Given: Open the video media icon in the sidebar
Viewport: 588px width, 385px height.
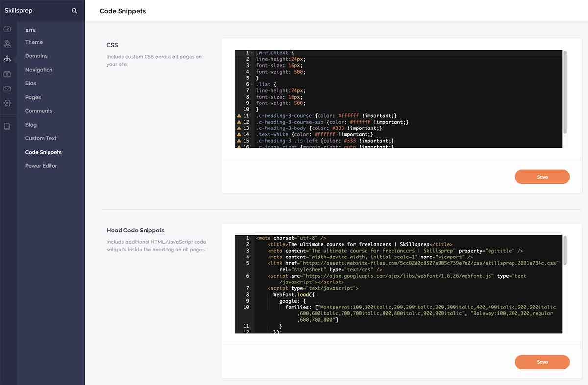Looking at the screenshot, I should 7,74.
